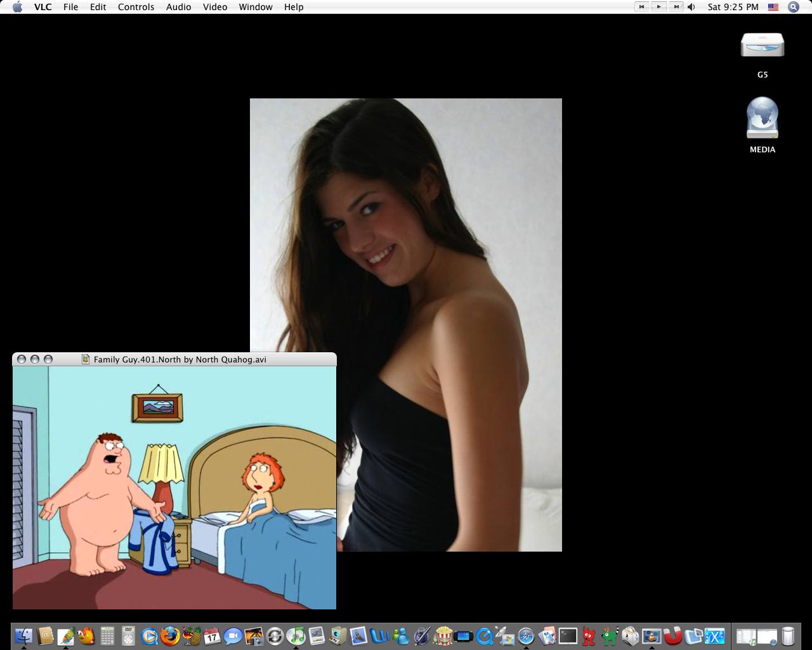Click the AVI file proxy icon in title bar
Image resolution: width=812 pixels, height=650 pixels.
[86, 359]
